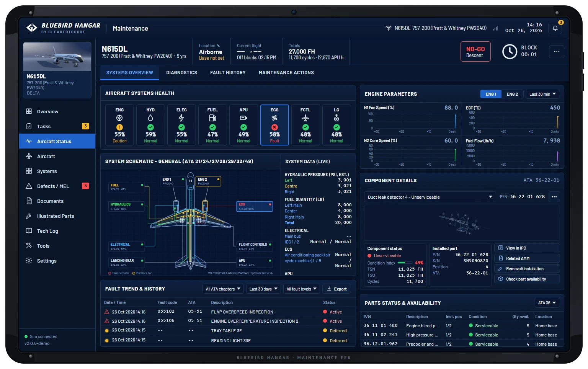
Task: Select the LG system health card
Action: 336,125
